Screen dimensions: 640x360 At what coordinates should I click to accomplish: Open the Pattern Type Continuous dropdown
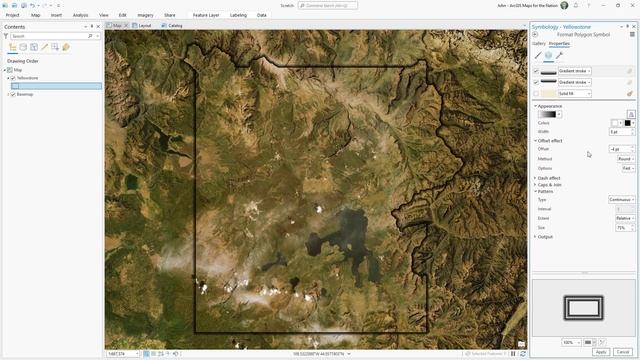point(621,200)
